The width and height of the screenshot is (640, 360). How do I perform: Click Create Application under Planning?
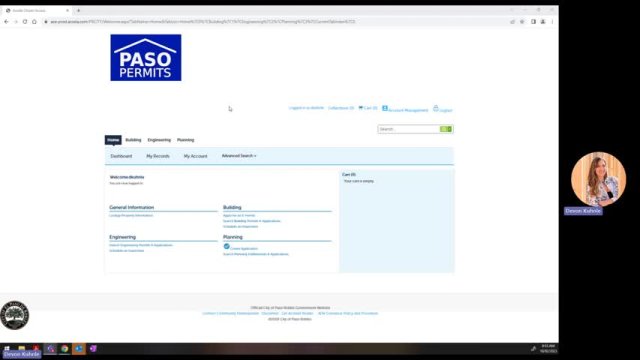[x=244, y=249]
